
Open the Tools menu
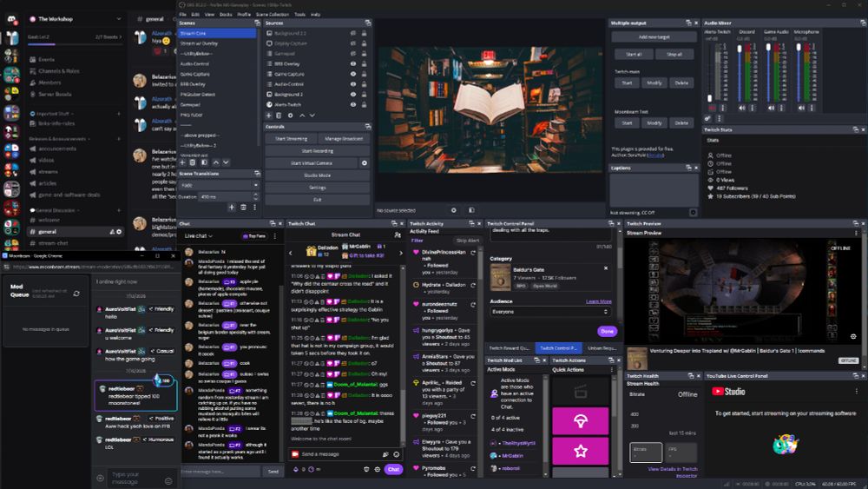[x=300, y=15]
